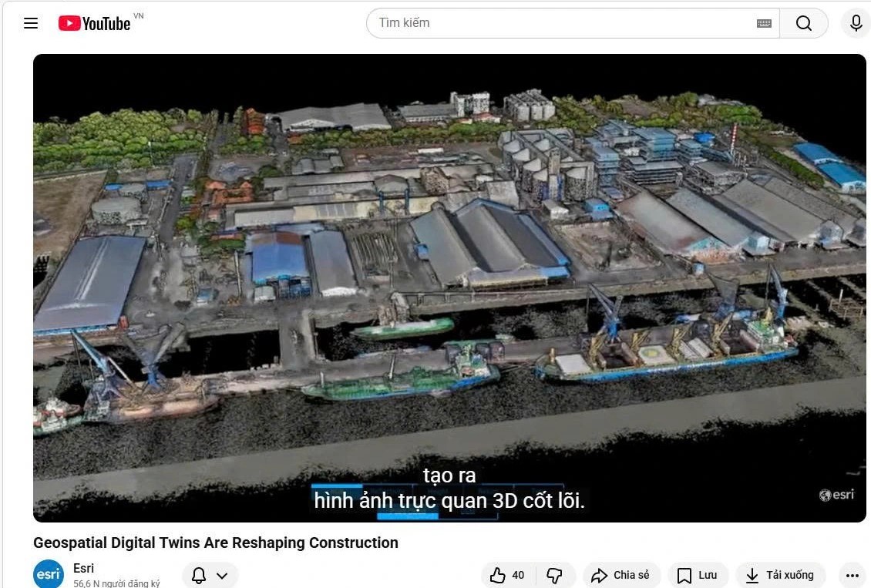Start voice search with the microphone icon
The height and width of the screenshot is (588, 871).
(x=856, y=23)
